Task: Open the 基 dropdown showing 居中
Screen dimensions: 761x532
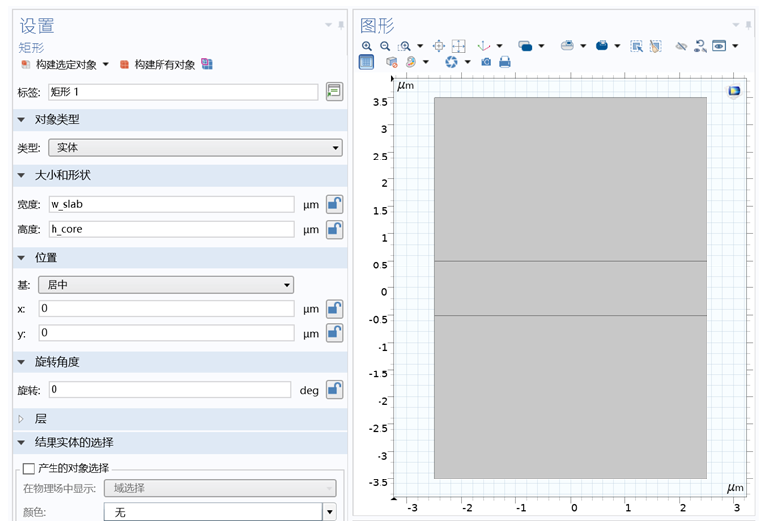Action: (x=166, y=285)
